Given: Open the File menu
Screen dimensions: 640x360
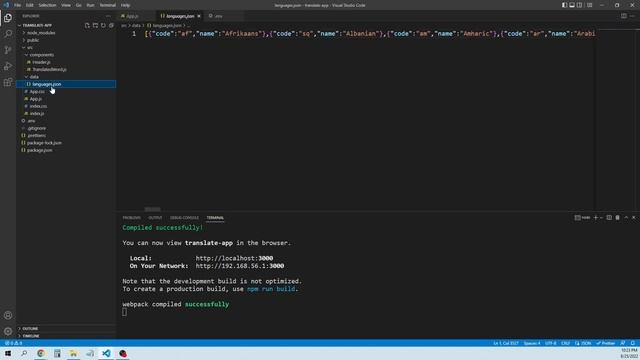Looking at the screenshot, I should pyautogui.click(x=18, y=5).
